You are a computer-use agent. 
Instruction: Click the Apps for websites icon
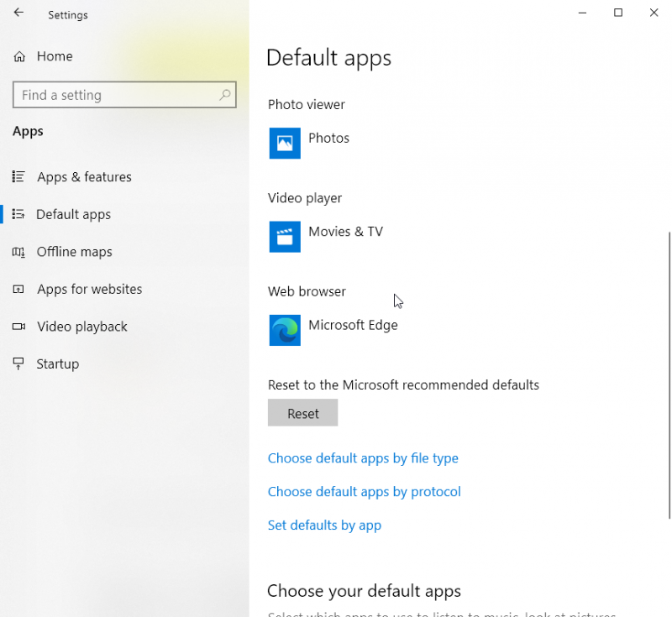[18, 289]
